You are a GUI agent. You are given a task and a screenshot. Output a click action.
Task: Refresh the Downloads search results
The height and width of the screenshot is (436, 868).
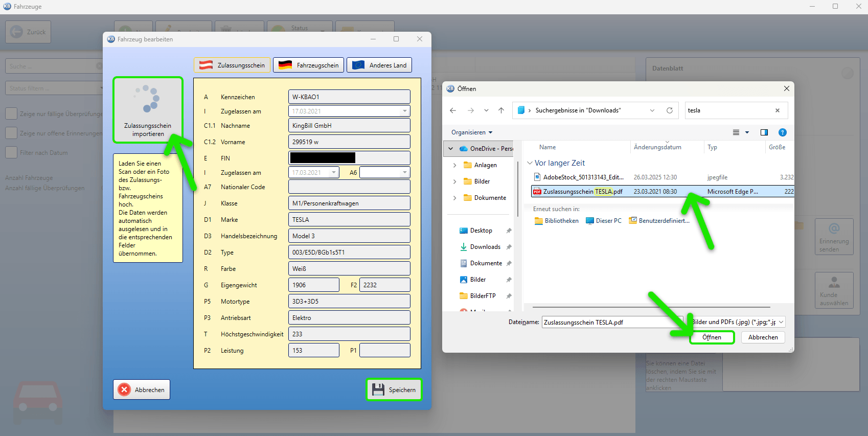(670, 110)
